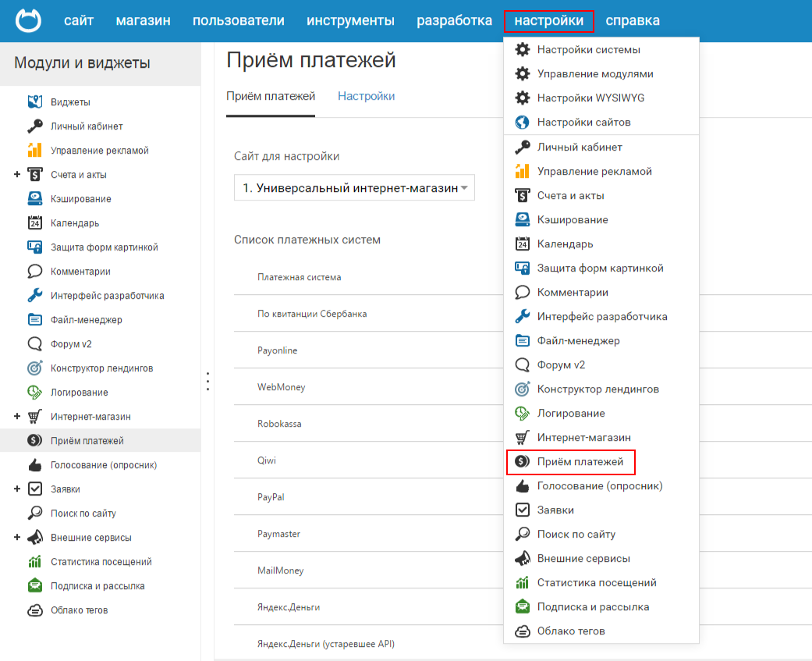812x661 pixels.
Task: Select Приём платежей in the settings menu
Action: click(x=580, y=462)
